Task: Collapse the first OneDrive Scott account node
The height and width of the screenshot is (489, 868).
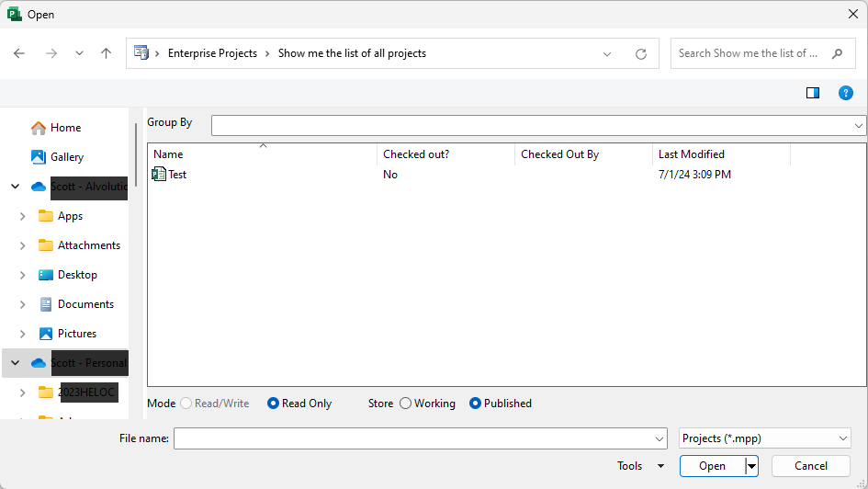Action: [x=16, y=187]
